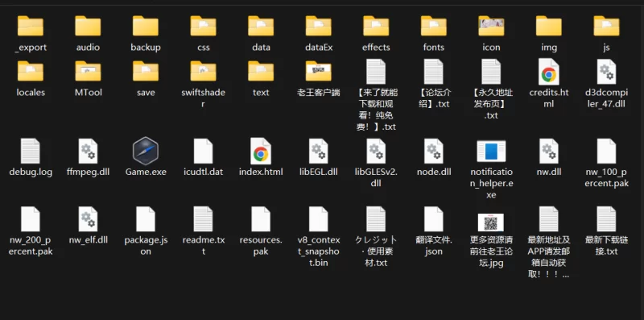The width and height of the screenshot is (644, 320).
Task: Select the readme.txt file icon
Action: (x=204, y=218)
